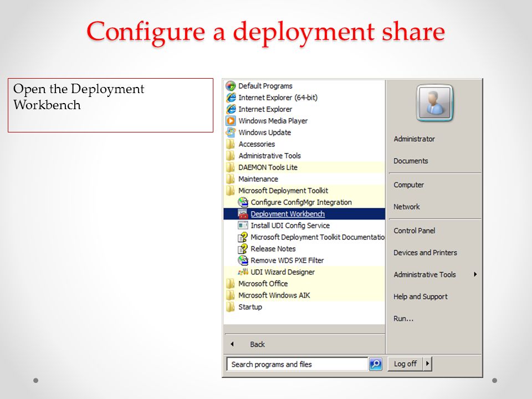Select Default Programs text entry
Image resolution: width=532 pixels, height=399 pixels.
(265, 86)
